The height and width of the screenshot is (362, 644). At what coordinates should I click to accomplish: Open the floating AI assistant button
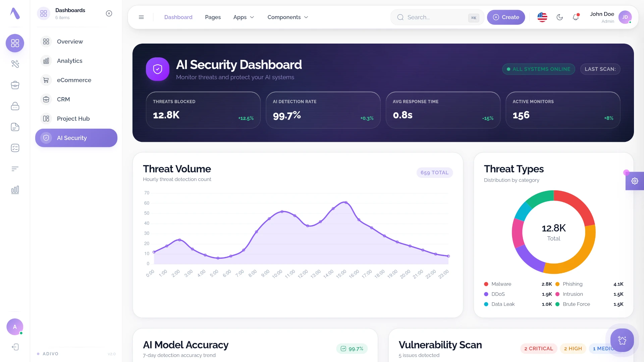[622, 340]
